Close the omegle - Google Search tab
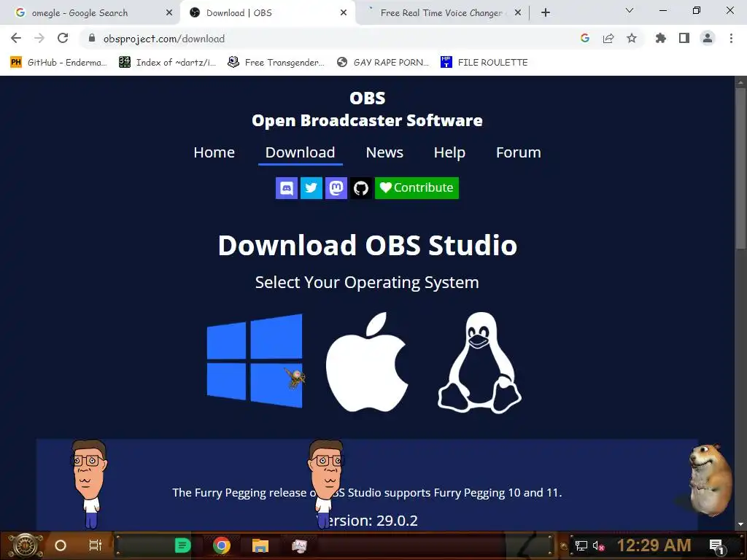Viewport: 747px width, 560px height. pos(169,13)
